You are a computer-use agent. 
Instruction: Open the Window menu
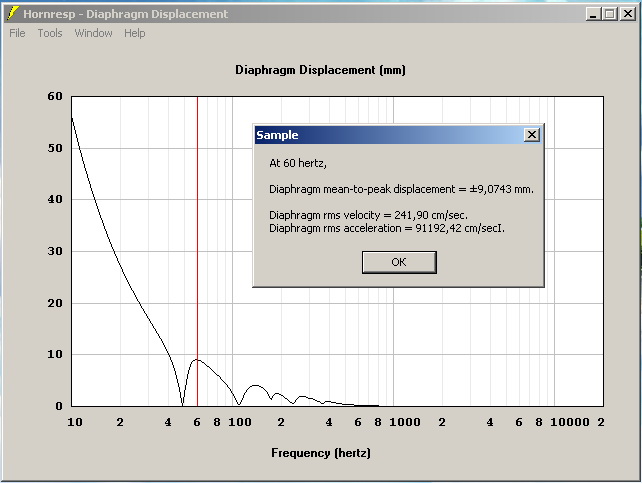point(93,33)
